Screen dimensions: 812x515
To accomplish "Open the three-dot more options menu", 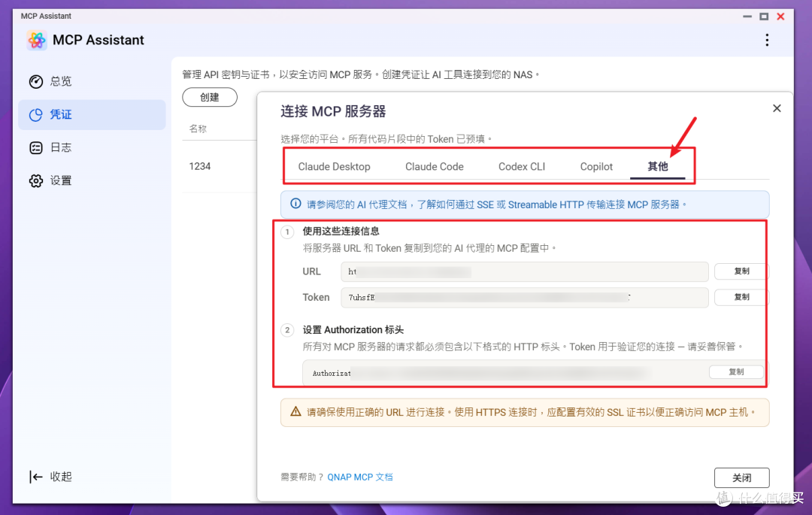I will pos(767,40).
